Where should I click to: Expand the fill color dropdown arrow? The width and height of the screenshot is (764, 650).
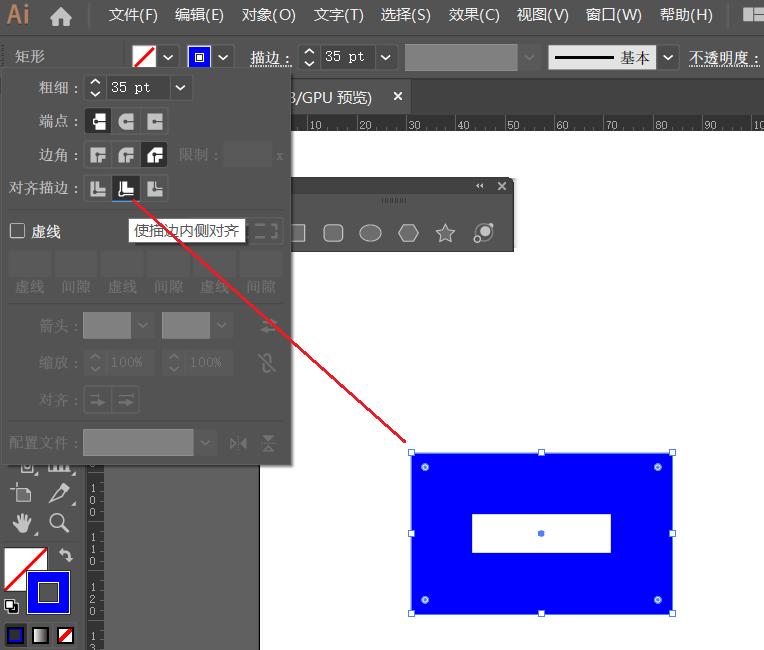pyautogui.click(x=168, y=57)
